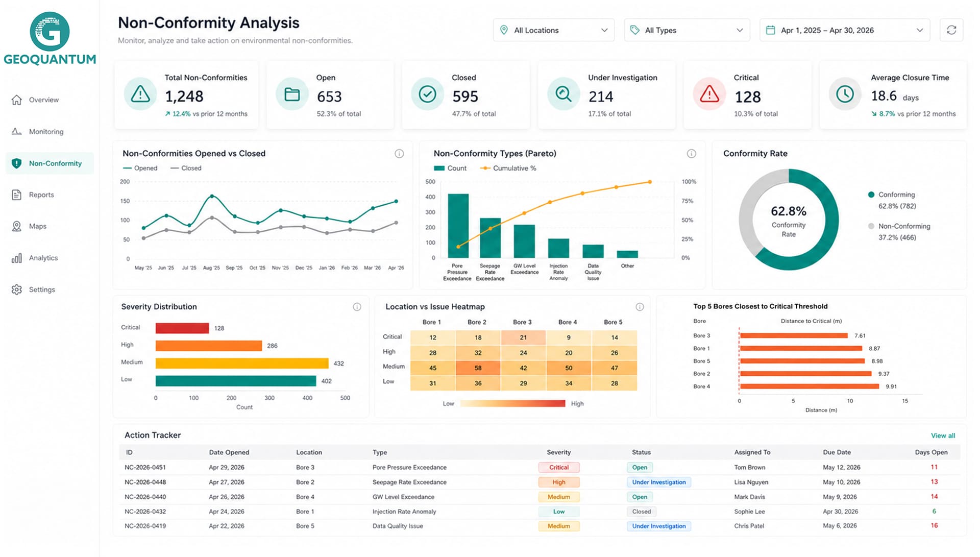Click View all in Action Tracker

tap(943, 435)
